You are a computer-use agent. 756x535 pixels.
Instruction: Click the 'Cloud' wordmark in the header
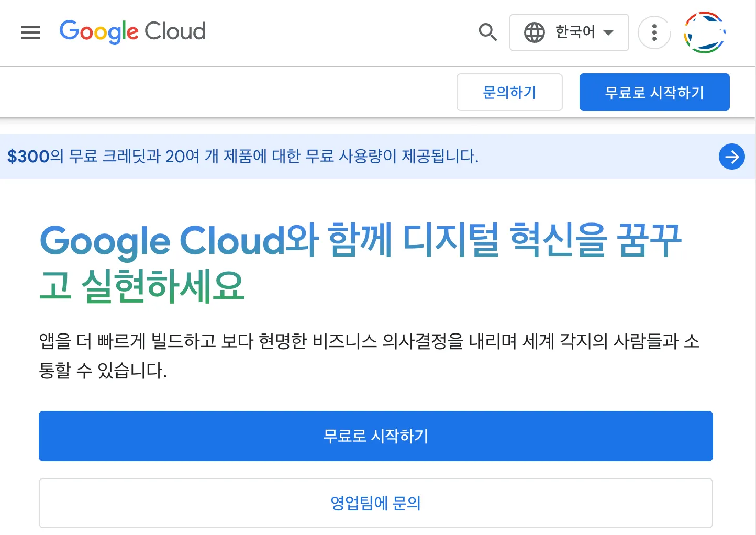175,31
